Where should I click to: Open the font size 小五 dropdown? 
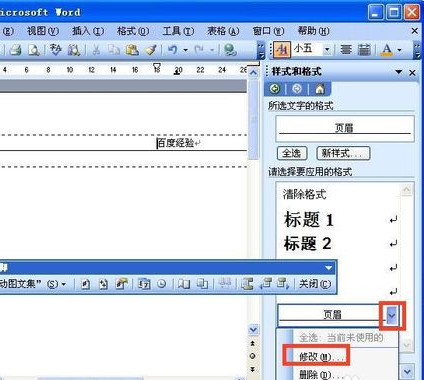click(327, 50)
